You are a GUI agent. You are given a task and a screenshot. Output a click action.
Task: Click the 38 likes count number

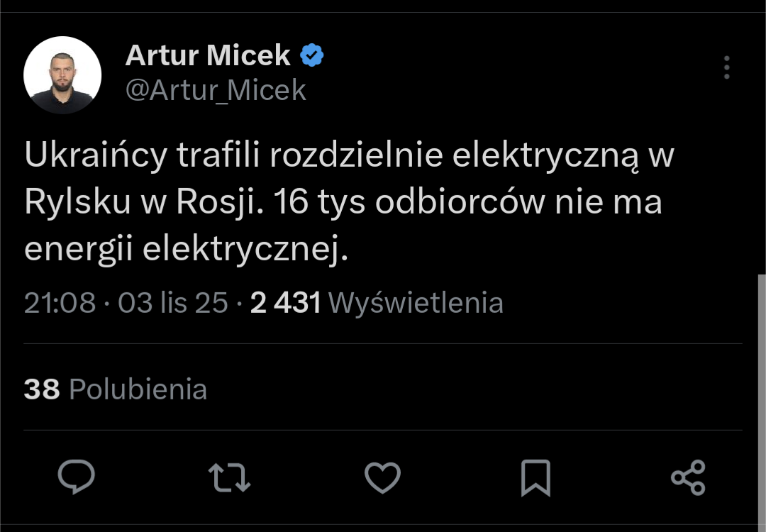(41, 389)
